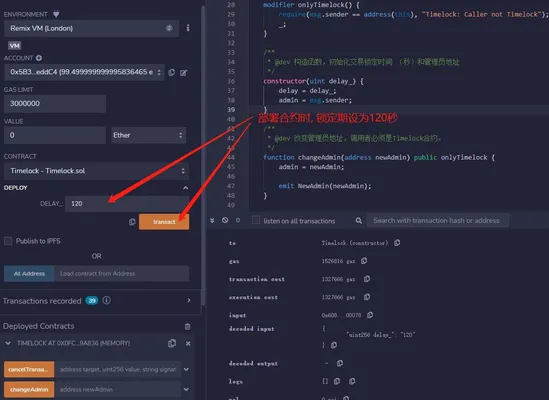This screenshot has width=549, height=400.
Task: Clear the terminal console
Action: point(225,220)
